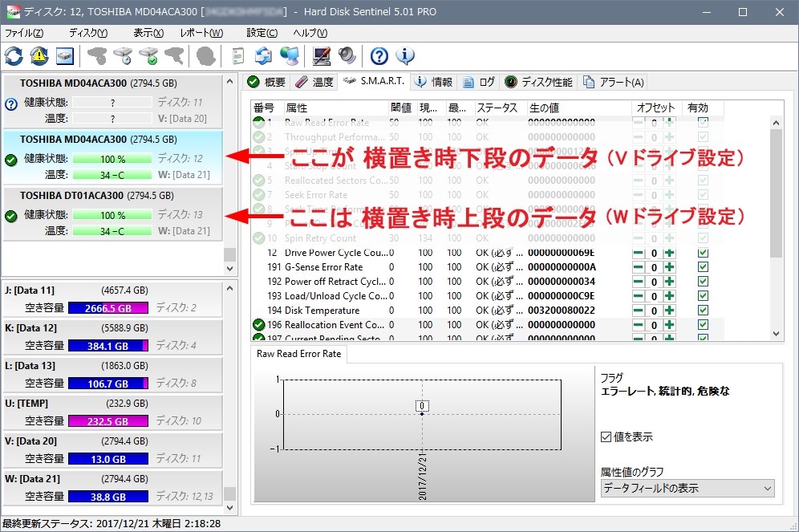The height and width of the screenshot is (532, 799).
Task: Click the green status icon of Reallocation Event Count row
Action: 259,325
